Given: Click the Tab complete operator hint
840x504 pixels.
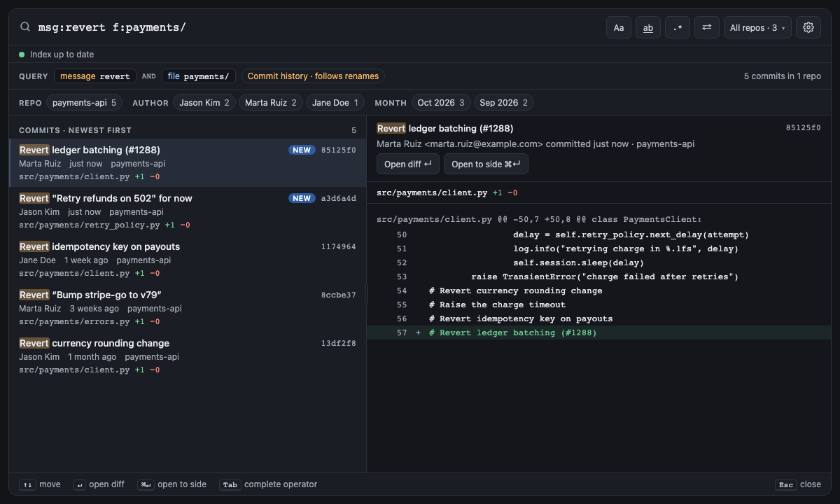Looking at the screenshot, I should click(x=268, y=484).
